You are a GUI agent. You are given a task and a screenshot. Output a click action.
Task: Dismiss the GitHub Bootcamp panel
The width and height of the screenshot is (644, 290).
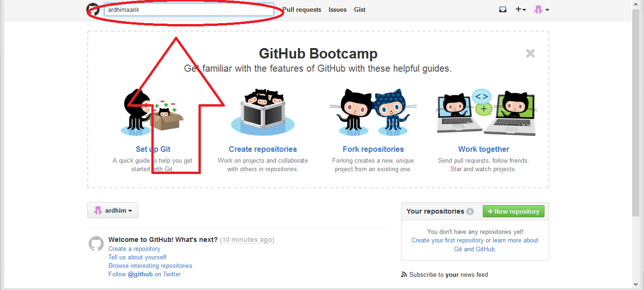530,53
